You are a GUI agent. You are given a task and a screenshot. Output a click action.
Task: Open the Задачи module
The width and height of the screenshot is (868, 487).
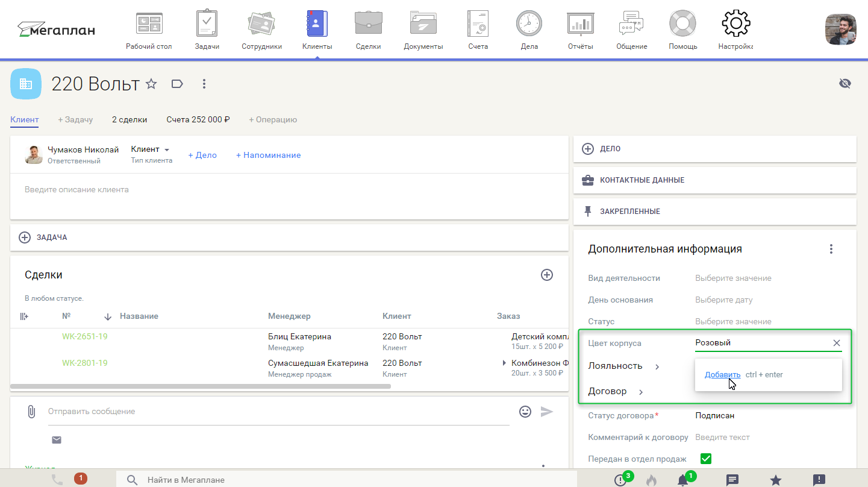point(207,30)
